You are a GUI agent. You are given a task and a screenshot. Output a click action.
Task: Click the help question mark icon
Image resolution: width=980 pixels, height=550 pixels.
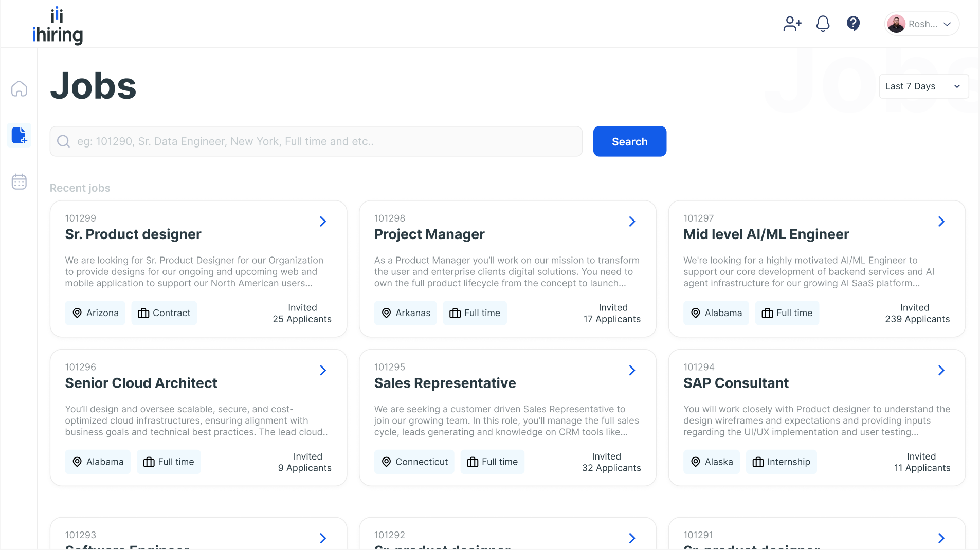click(x=853, y=24)
